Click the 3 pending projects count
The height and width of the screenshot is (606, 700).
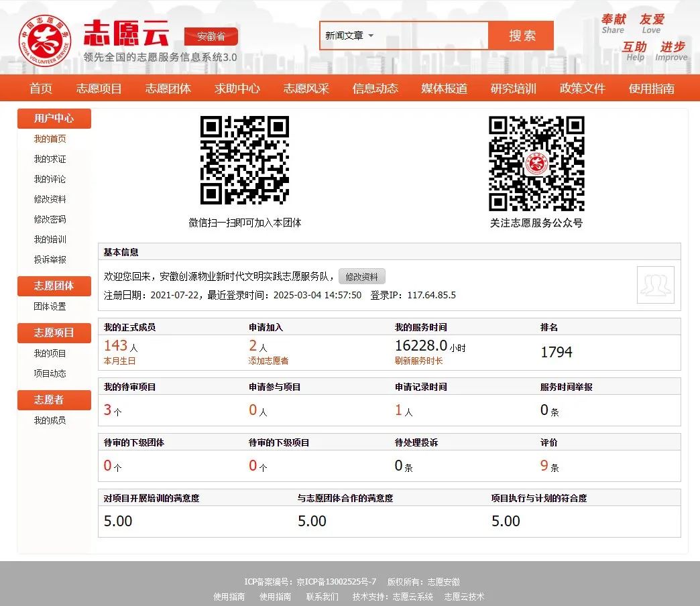coord(107,410)
